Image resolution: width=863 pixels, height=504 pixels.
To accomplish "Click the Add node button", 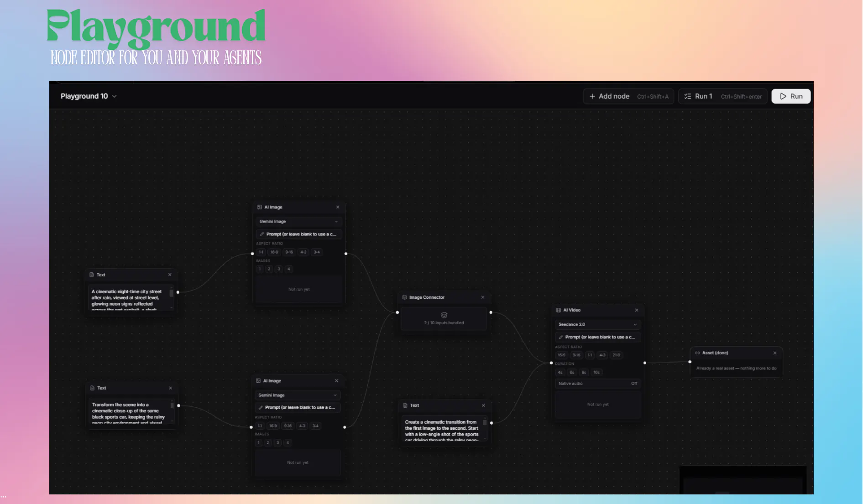I will (628, 96).
